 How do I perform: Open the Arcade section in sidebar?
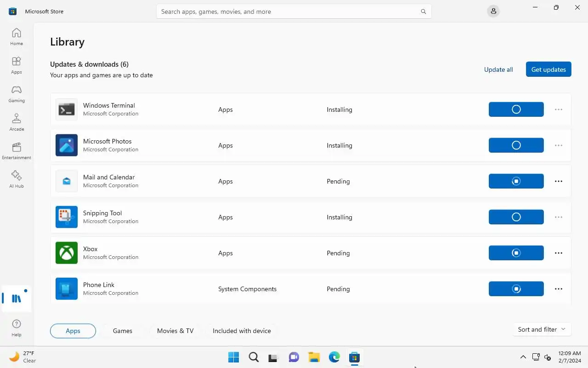17,122
